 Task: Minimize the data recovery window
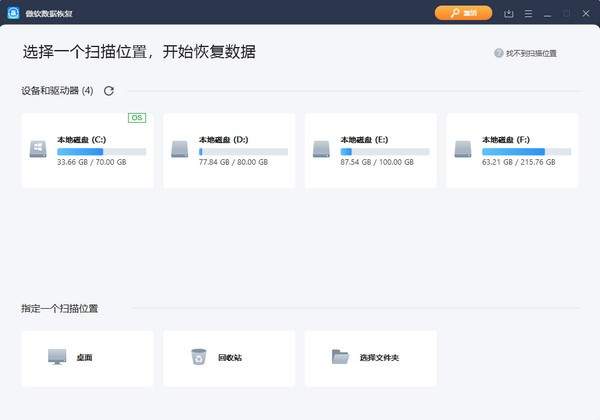tap(547, 13)
